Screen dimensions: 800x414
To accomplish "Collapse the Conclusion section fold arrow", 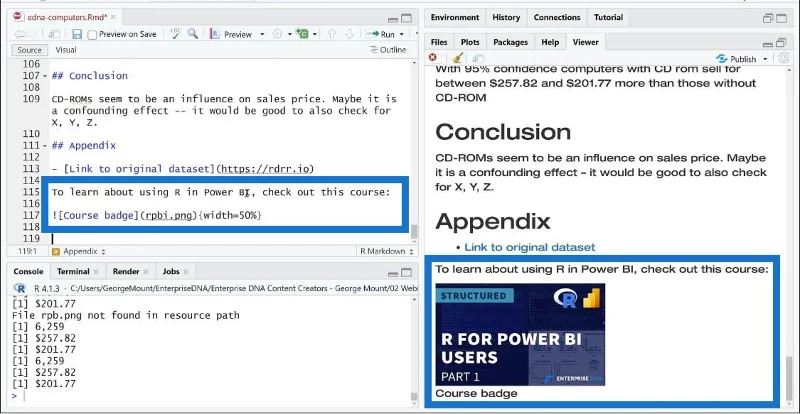I will [x=45, y=76].
